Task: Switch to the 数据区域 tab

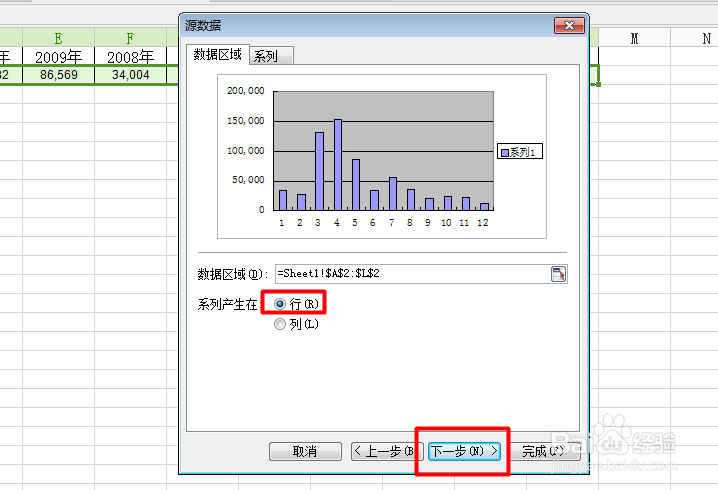Action: point(218,54)
